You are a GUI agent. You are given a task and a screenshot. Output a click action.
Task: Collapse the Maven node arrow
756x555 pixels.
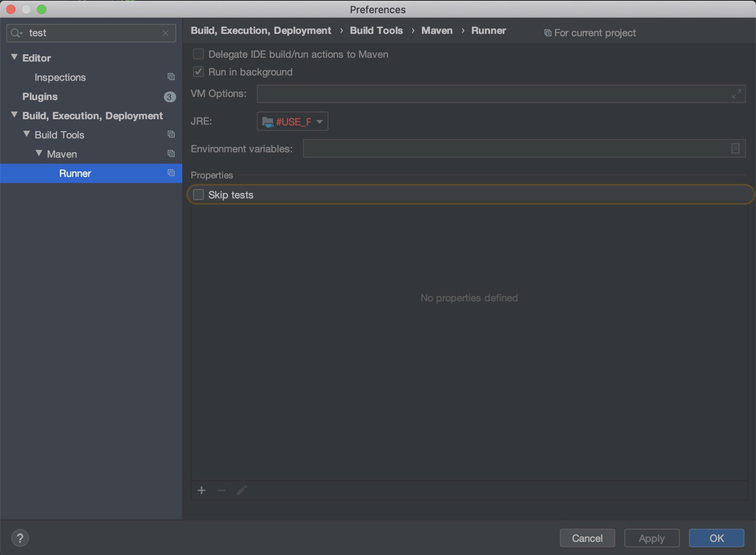pos(39,153)
